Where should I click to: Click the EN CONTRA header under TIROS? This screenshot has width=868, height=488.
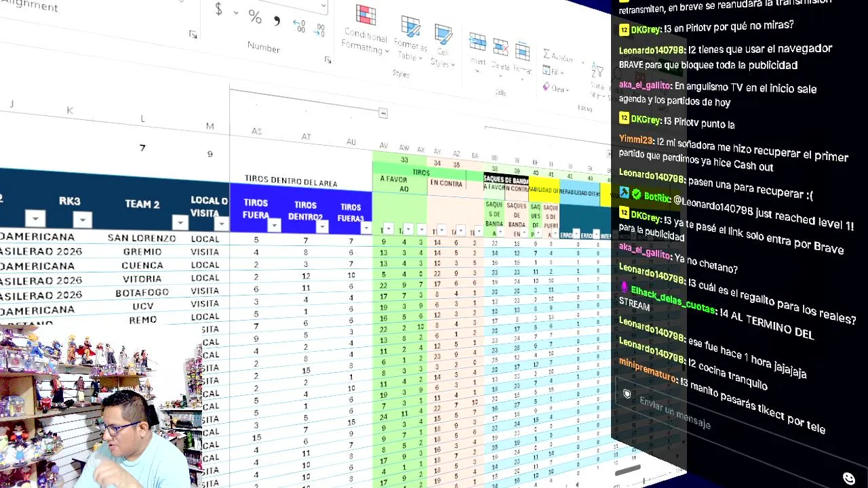coord(446,183)
